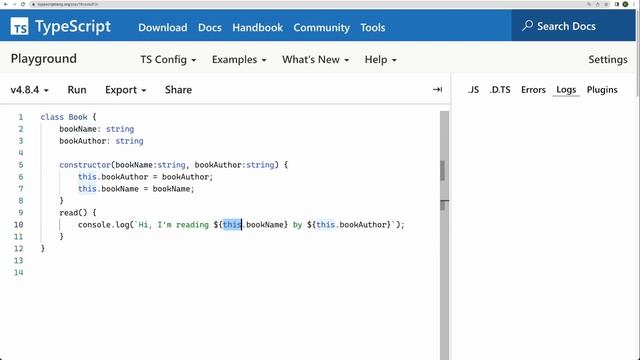The width and height of the screenshot is (640, 360).
Task: Click the Search Docs magnifier icon
Action: coord(527,26)
